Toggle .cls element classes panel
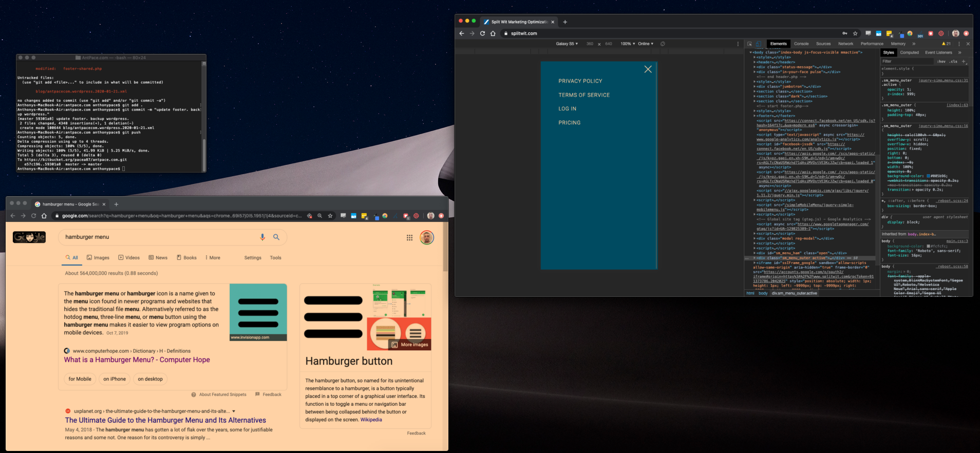This screenshot has width=980, height=453. (953, 62)
